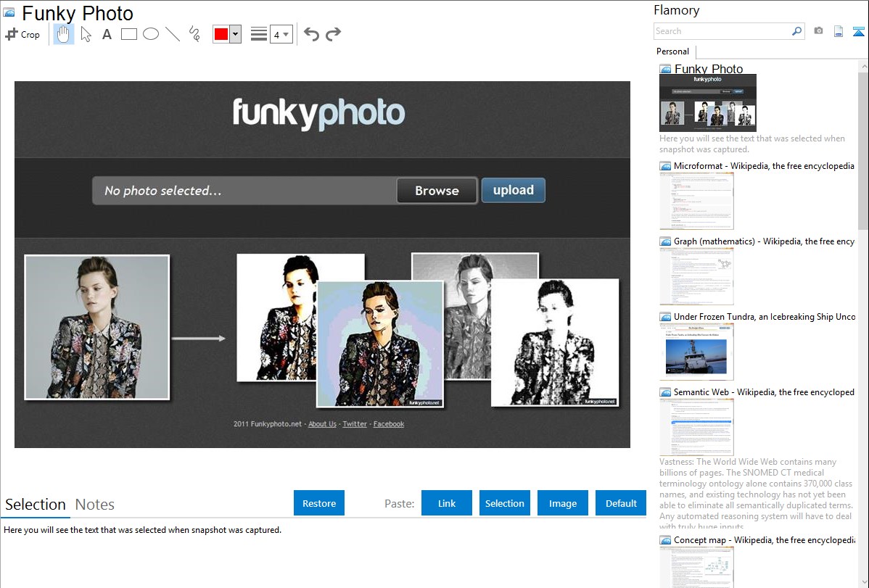
Task: Click the Concept map entry's snapshot icon
Action: pyautogui.click(x=665, y=539)
